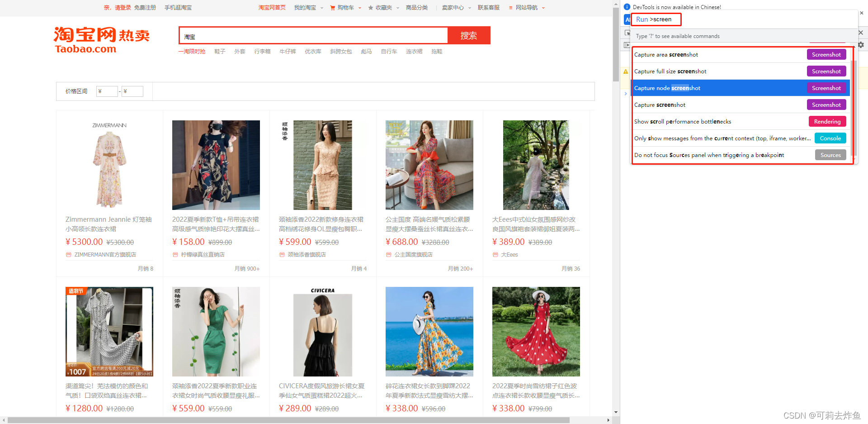Expand the 收藏夹 dropdown arrow

click(x=398, y=8)
